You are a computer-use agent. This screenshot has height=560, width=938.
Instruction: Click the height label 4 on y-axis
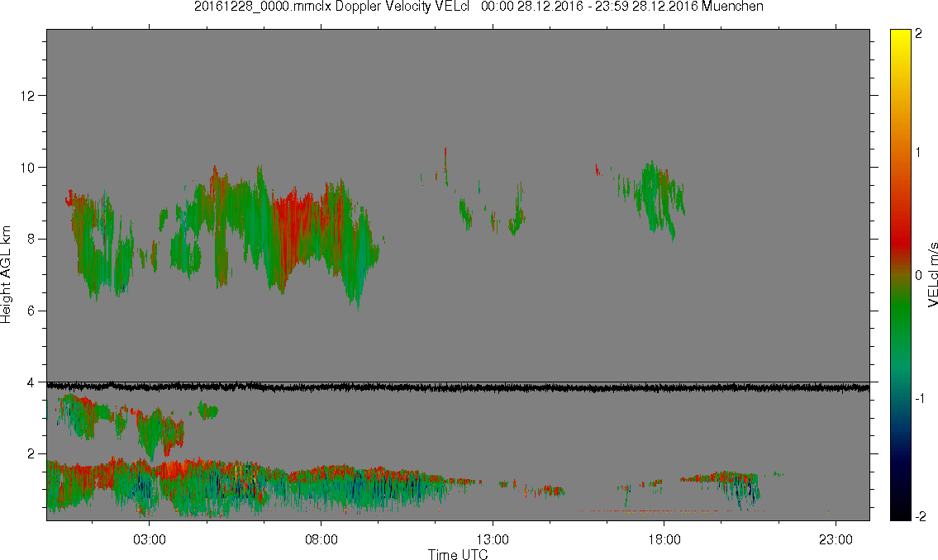(31, 382)
